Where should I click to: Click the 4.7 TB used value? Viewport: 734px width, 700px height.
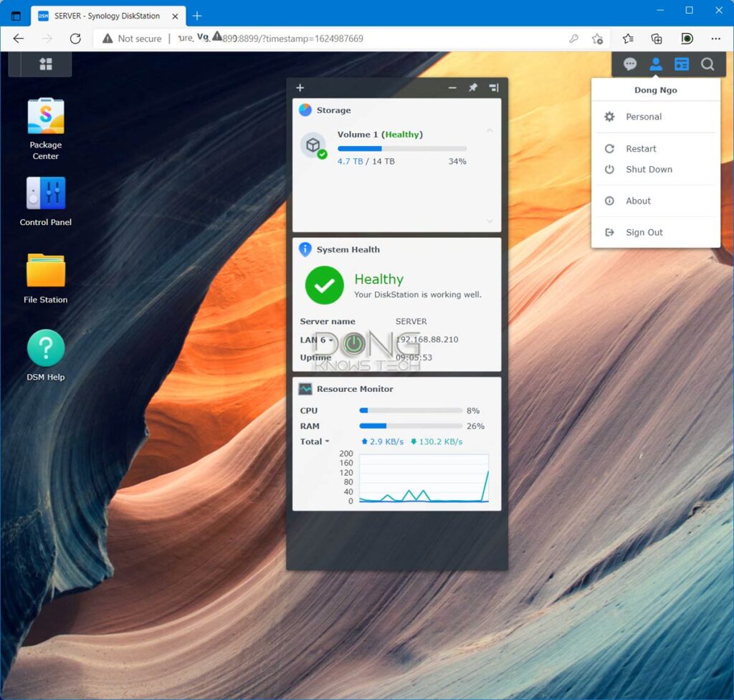click(350, 161)
